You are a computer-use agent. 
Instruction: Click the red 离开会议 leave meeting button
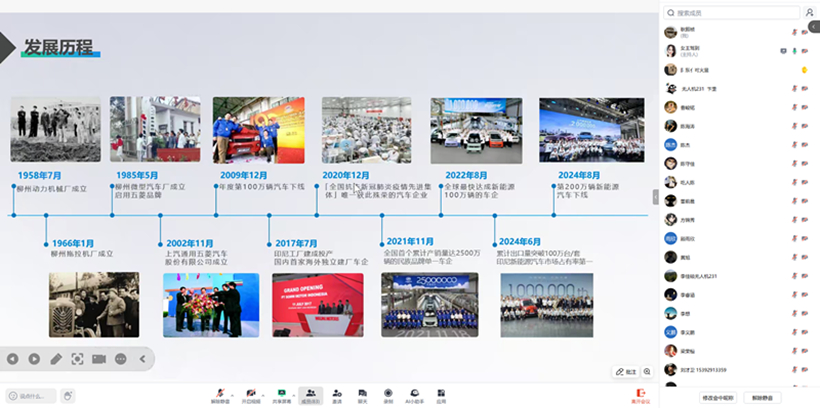(x=641, y=396)
